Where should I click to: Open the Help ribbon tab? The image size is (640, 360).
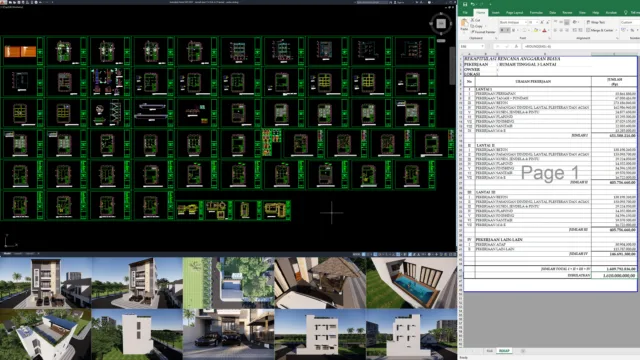(596, 13)
